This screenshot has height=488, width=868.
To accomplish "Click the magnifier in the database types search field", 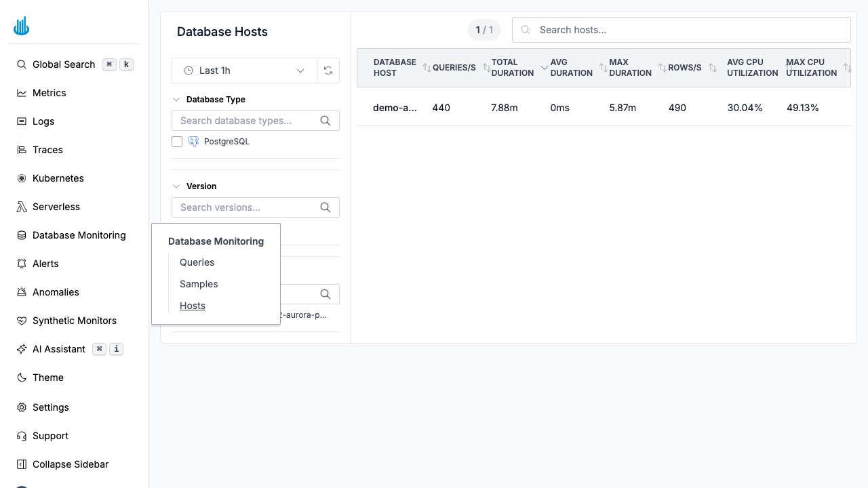I will coord(325,120).
